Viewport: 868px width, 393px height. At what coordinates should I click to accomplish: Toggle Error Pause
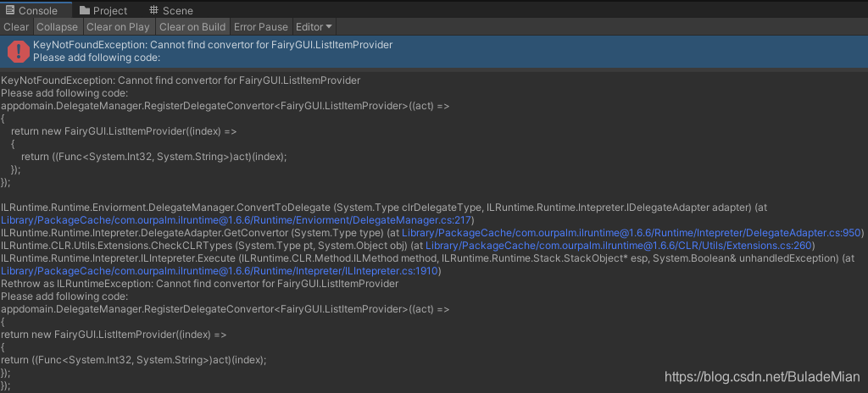tap(261, 26)
